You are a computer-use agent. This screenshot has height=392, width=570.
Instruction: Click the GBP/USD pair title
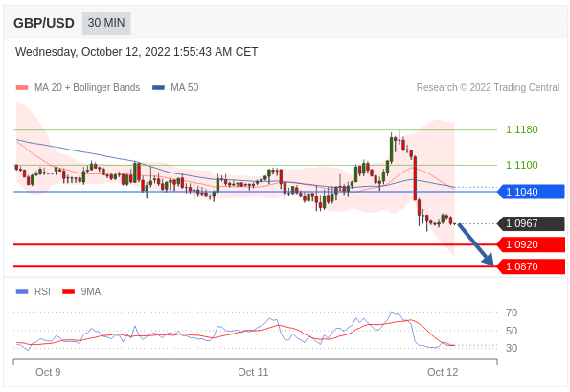(44, 23)
